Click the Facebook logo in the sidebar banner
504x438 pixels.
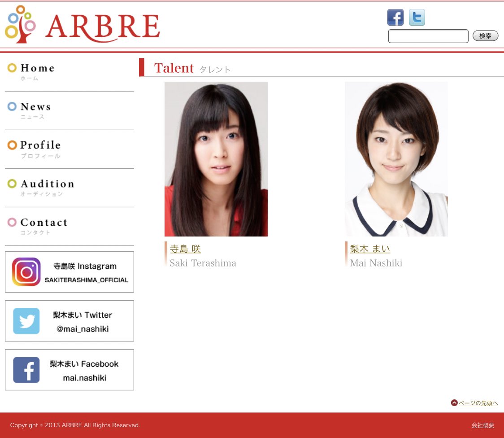26,370
